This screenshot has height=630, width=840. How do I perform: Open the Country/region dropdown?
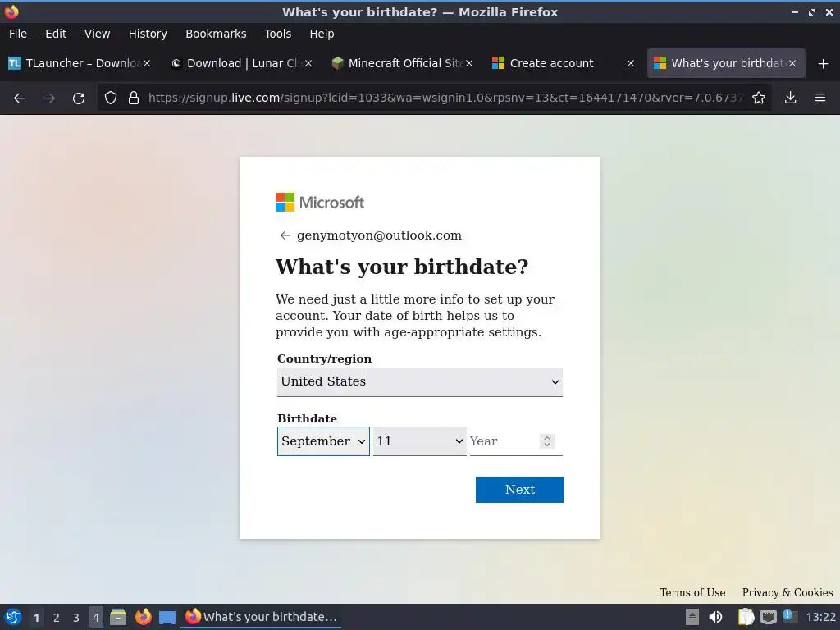click(x=419, y=382)
